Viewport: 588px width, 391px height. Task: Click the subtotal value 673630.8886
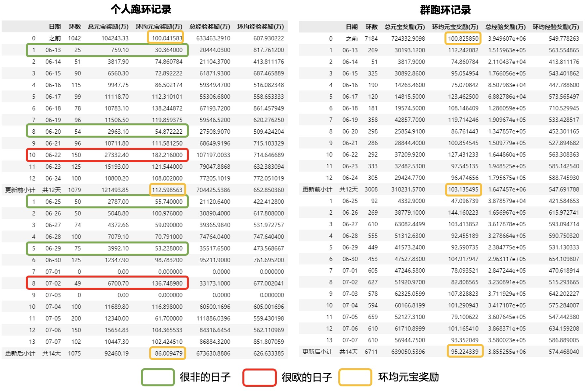(x=213, y=353)
